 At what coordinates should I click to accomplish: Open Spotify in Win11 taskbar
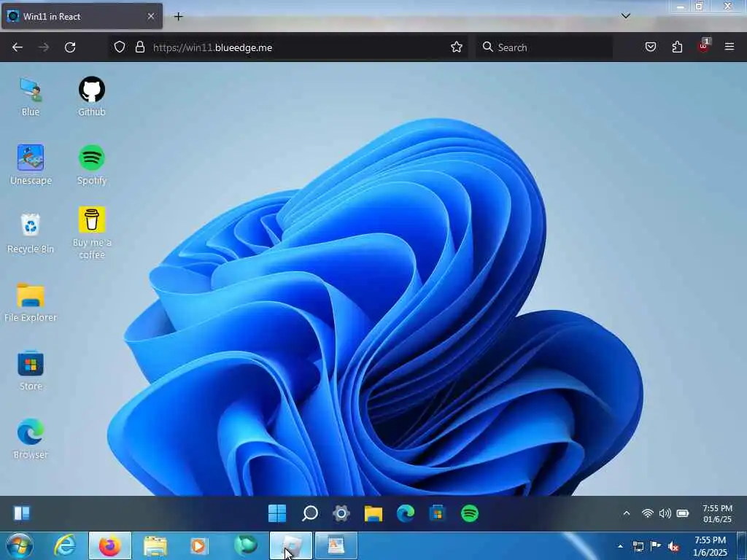469,513
